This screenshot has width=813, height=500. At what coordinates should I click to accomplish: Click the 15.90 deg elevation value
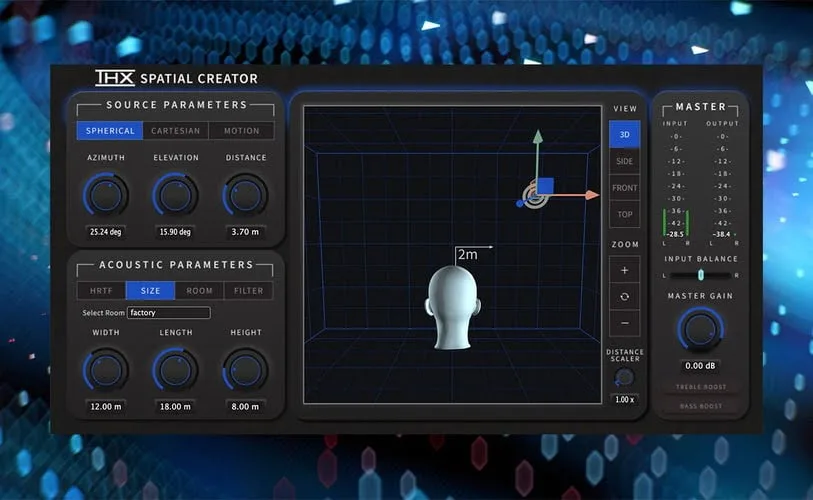tap(175, 232)
